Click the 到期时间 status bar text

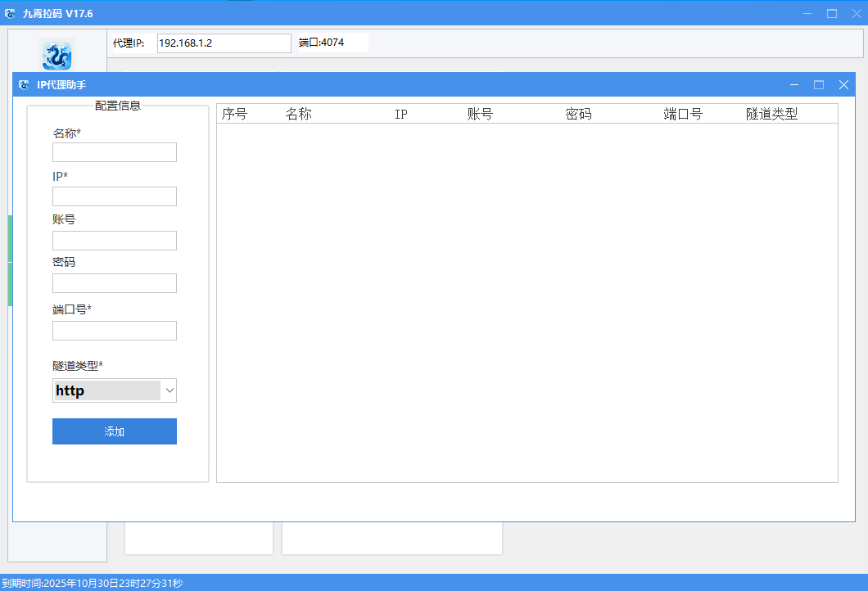point(92,584)
